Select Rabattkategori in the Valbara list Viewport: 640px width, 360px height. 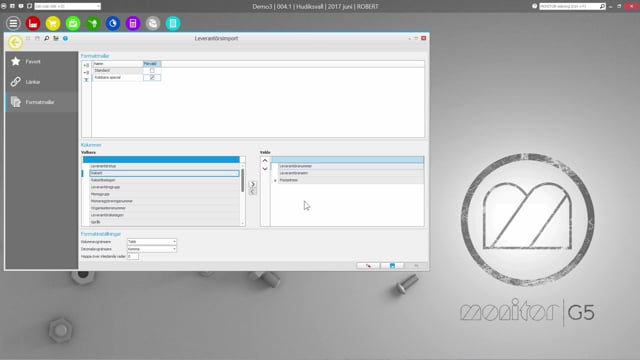coord(164,180)
